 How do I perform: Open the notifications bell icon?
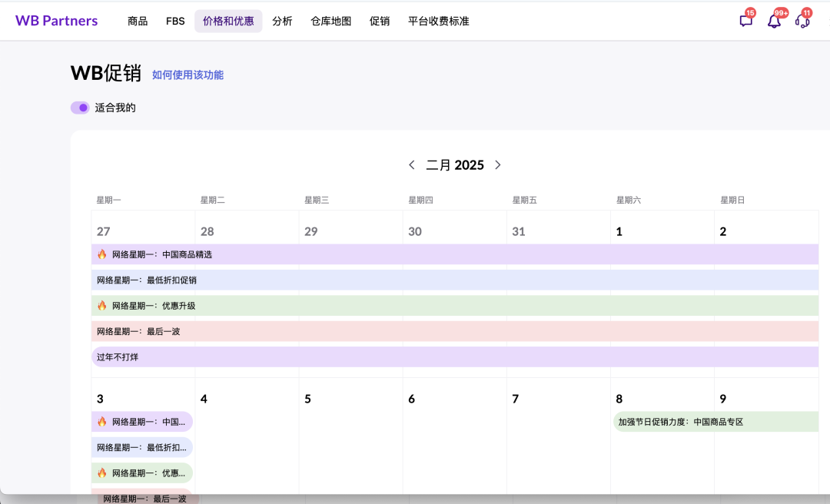pyautogui.click(x=774, y=22)
